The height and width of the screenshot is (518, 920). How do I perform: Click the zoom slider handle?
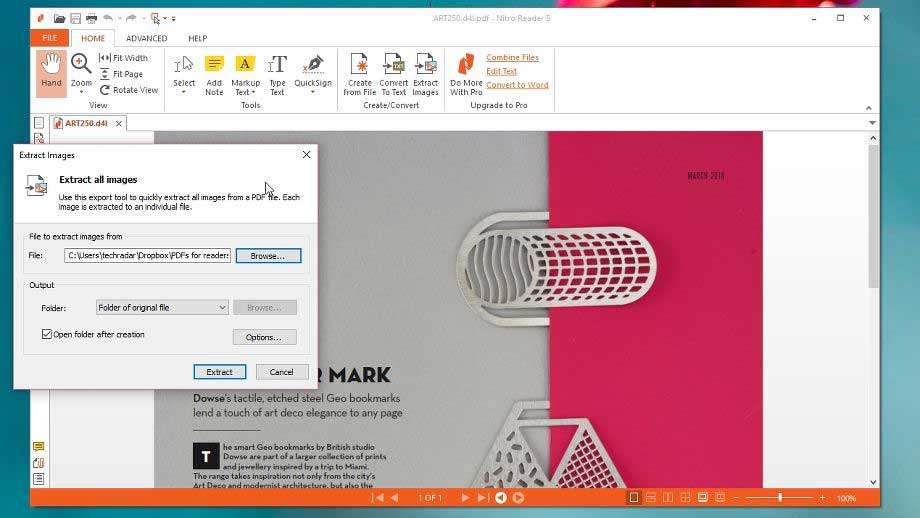coord(780,497)
